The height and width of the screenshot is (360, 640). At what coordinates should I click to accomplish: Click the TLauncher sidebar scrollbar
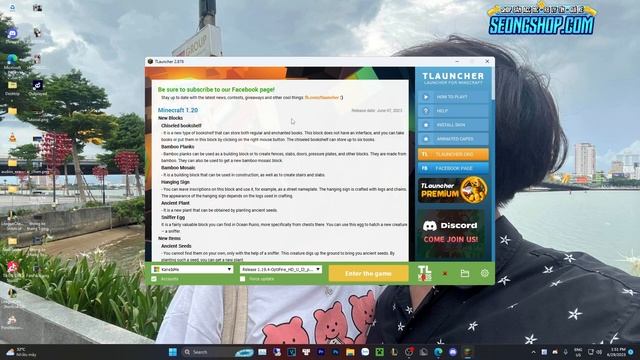(493, 84)
